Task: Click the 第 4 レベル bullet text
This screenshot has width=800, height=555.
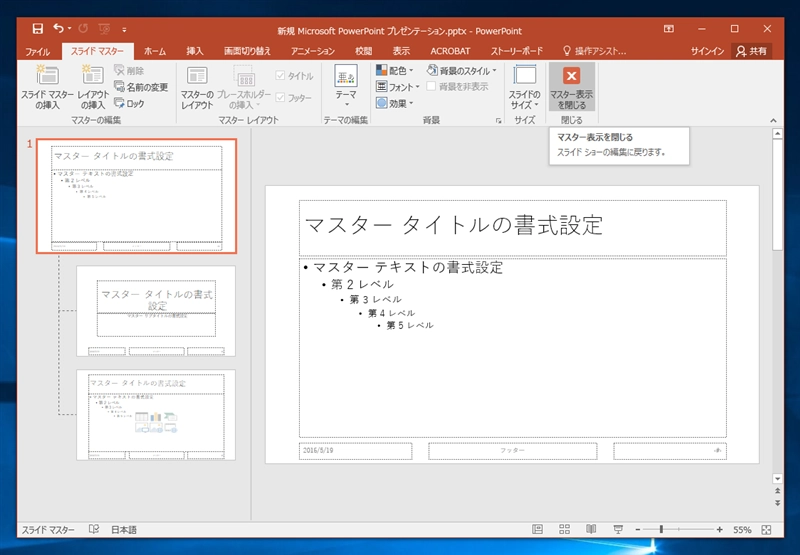Action: (x=391, y=313)
